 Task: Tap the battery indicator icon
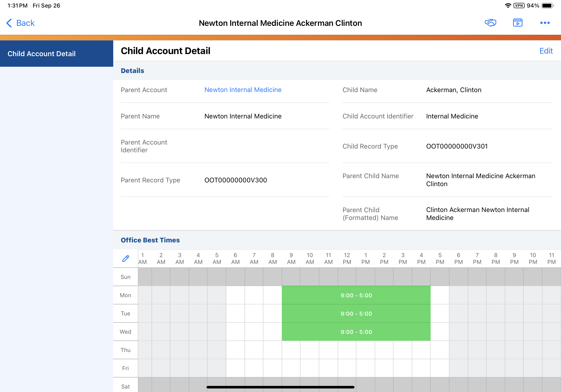[x=547, y=6]
